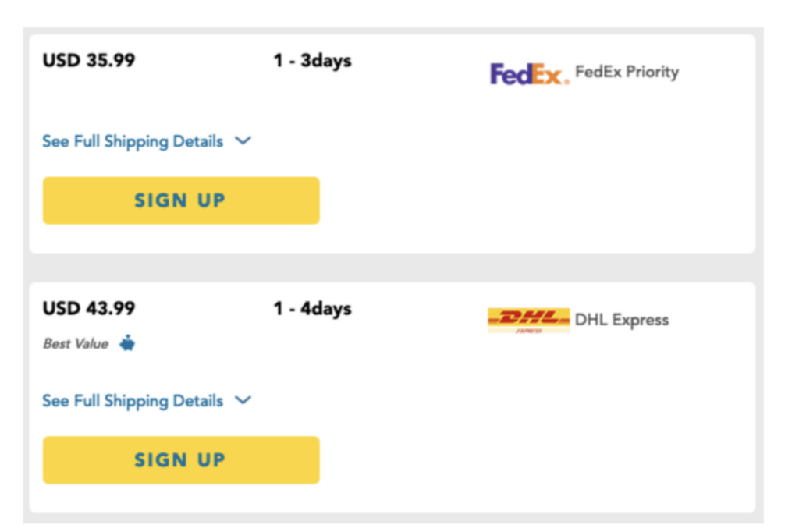Click the 1 - 3days delivery estimate
Image resolution: width=799 pixels, height=532 pixels.
tap(312, 60)
